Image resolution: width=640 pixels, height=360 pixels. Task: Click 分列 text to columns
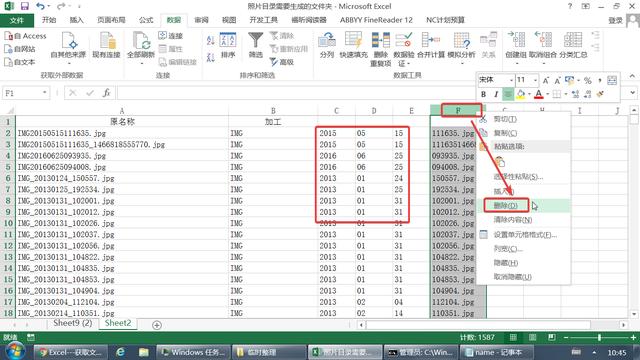327,45
